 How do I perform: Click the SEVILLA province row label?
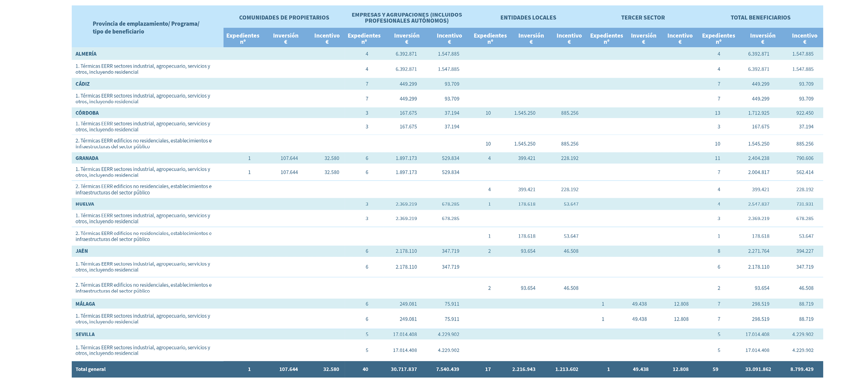pyautogui.click(x=85, y=334)
